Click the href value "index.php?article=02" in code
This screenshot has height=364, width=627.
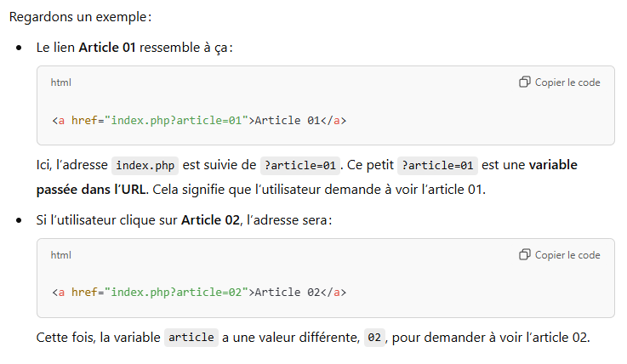[176, 293]
